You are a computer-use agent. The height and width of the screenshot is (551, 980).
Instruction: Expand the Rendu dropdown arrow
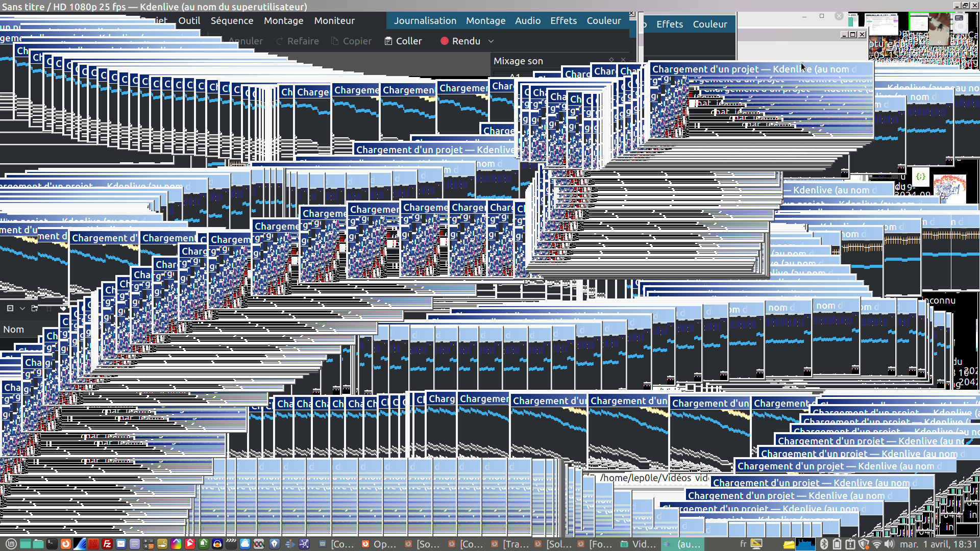[491, 41]
